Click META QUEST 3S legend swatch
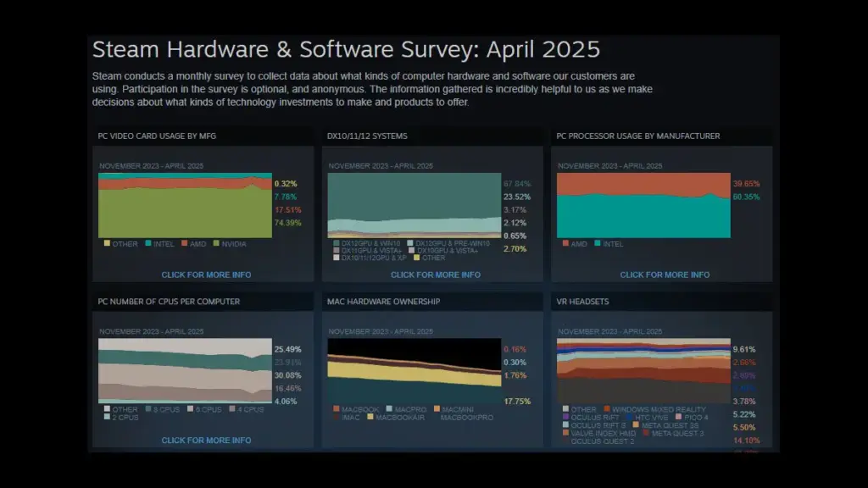Viewport: 868px width, 488px height. tap(636, 425)
